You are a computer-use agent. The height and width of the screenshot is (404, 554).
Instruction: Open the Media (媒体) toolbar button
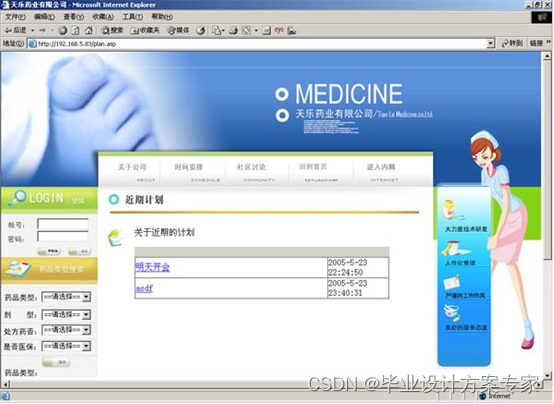pos(178,30)
